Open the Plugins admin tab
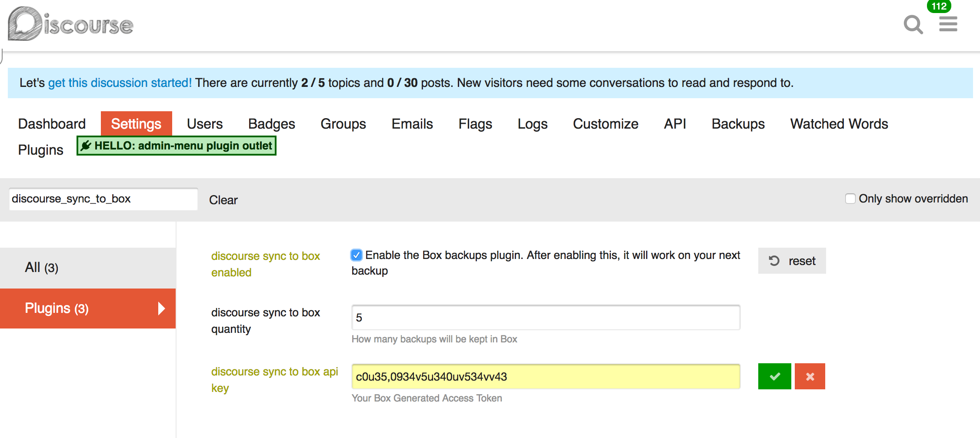 click(40, 150)
